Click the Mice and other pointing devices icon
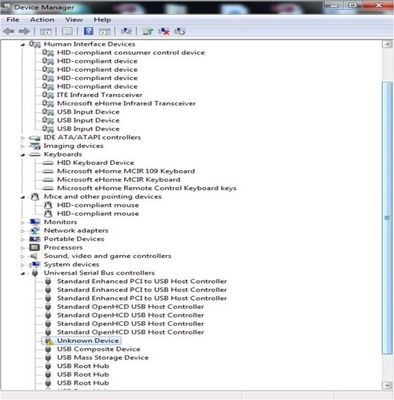The image size is (394, 400). (x=35, y=197)
